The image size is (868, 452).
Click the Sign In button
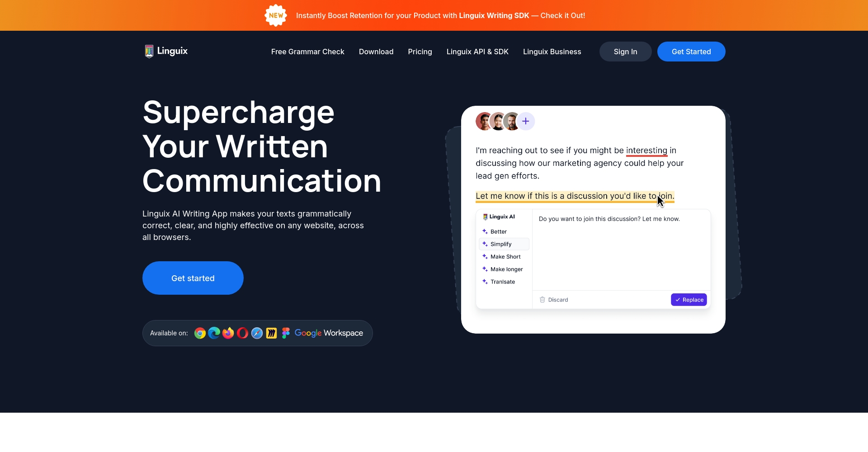point(625,52)
